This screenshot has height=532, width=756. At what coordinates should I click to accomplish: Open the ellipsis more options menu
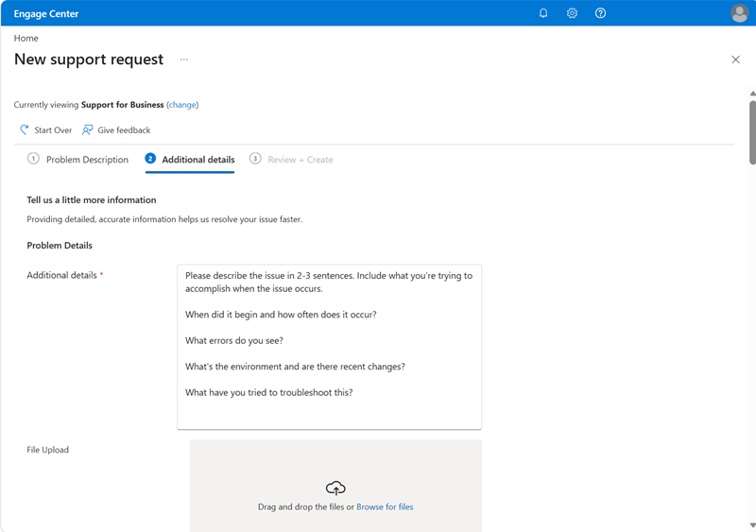tap(183, 60)
